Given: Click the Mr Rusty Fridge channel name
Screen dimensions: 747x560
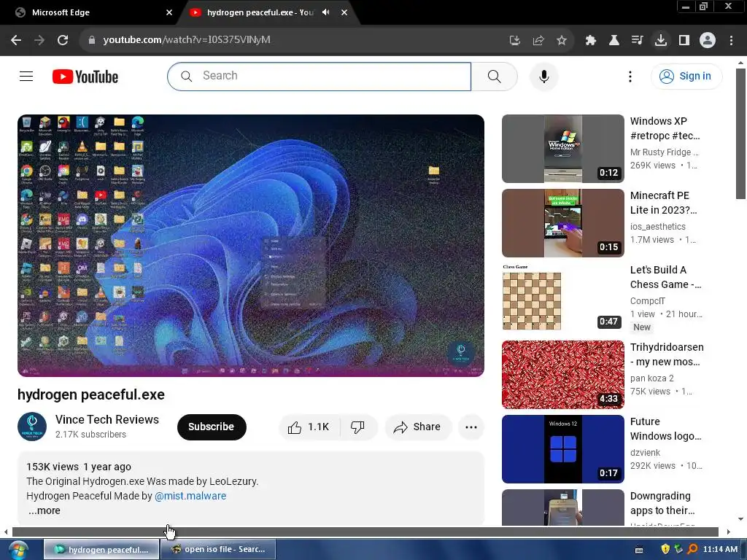Looking at the screenshot, I should click(x=664, y=152).
